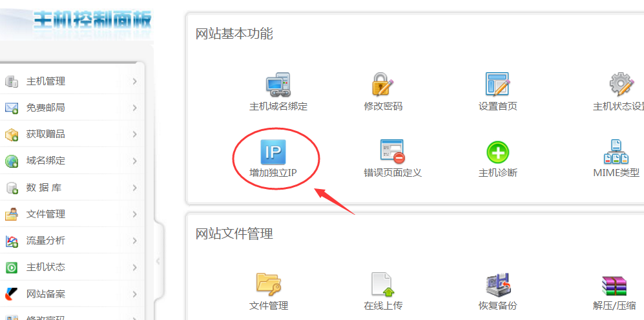This screenshot has width=644, height=320.
Task: Launch 主机诊断 green plus icon
Action: [497, 152]
